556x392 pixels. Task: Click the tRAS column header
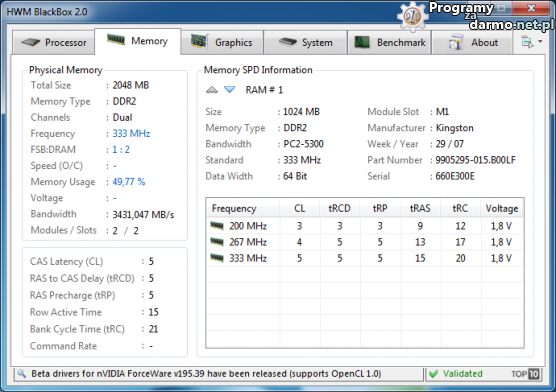[x=420, y=208]
